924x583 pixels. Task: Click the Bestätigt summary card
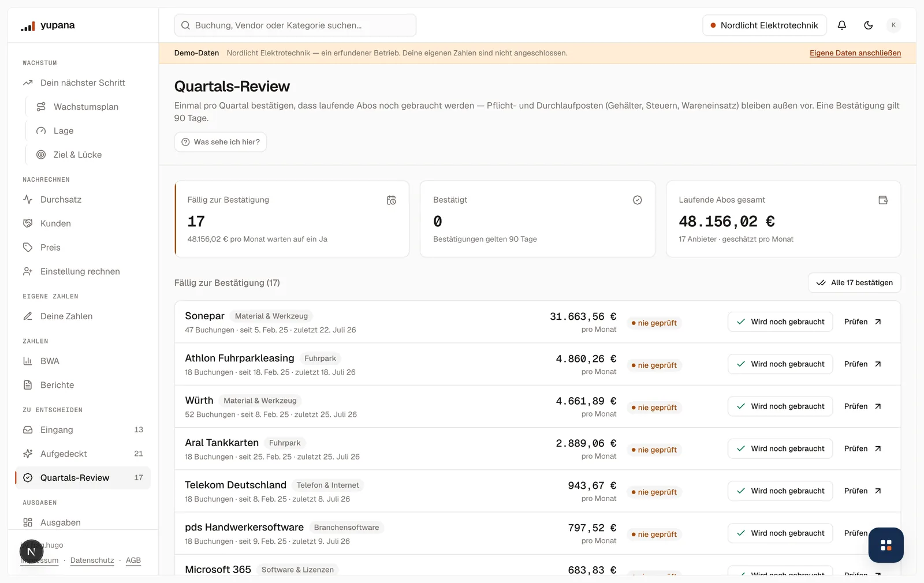[x=538, y=219]
